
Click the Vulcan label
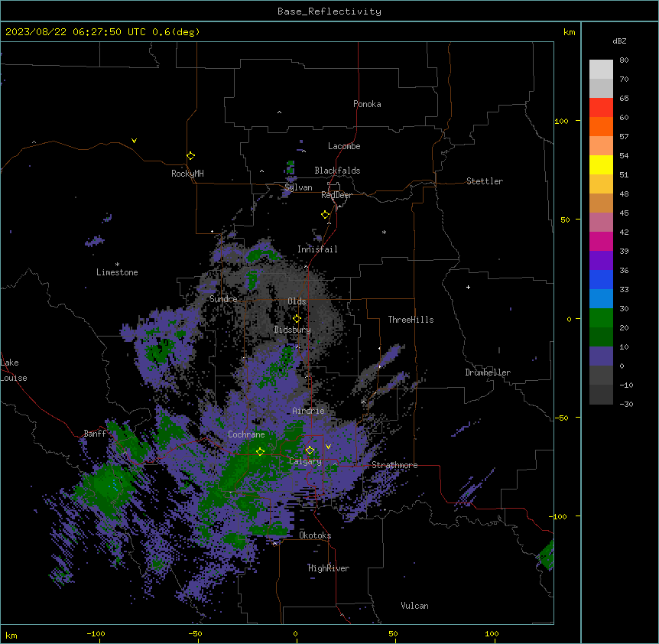[x=415, y=606]
